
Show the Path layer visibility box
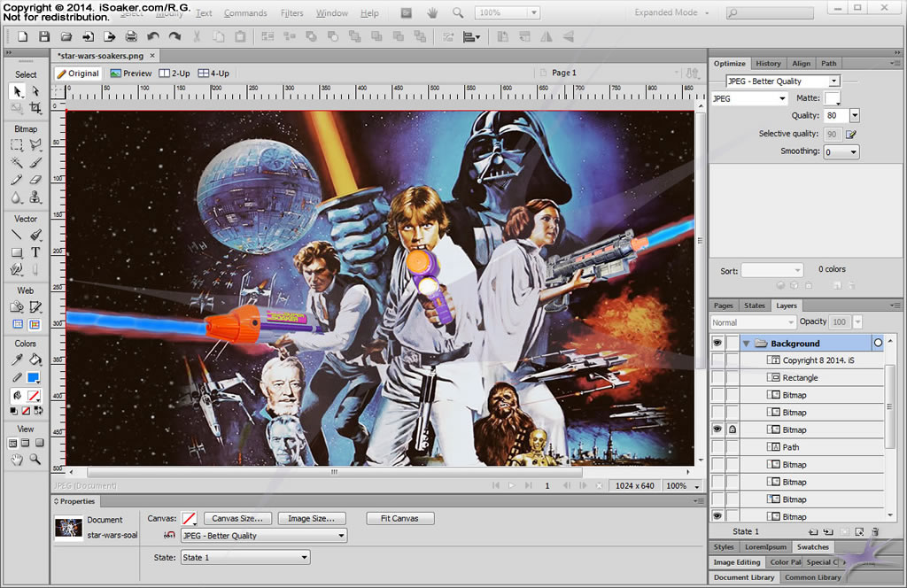click(x=717, y=447)
